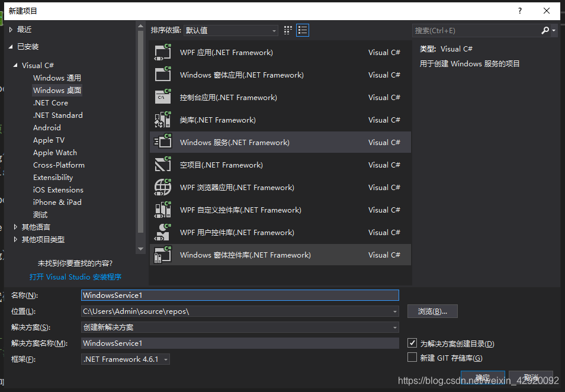Screen dimensions: 565x392
Task: Click the tree scrollbar up arrow
Action: point(140,26)
